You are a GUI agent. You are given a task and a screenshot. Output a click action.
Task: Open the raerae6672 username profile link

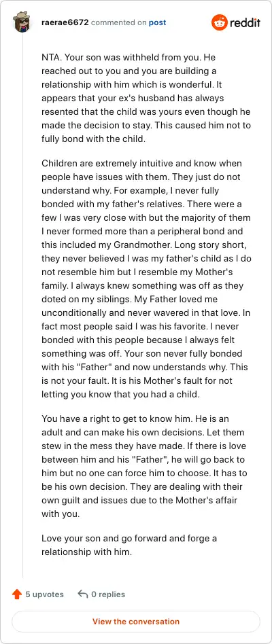coord(65,22)
